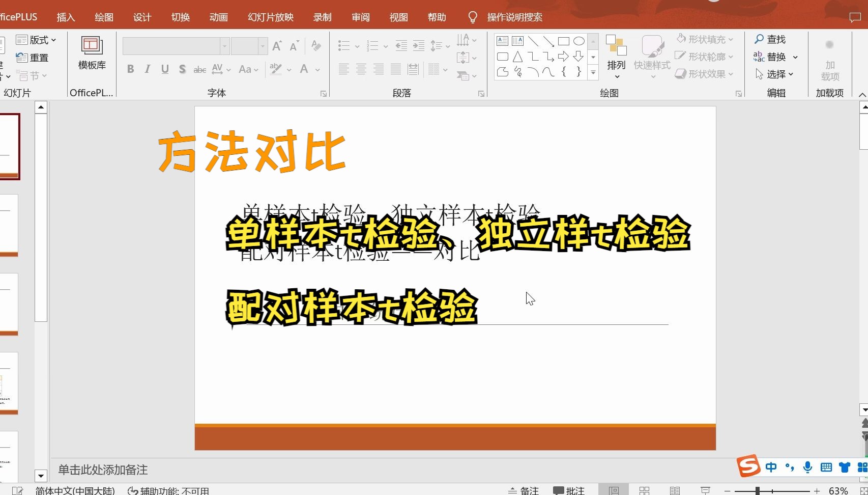Toggle strikethrough abc button
The height and width of the screenshot is (495, 868).
(x=199, y=69)
